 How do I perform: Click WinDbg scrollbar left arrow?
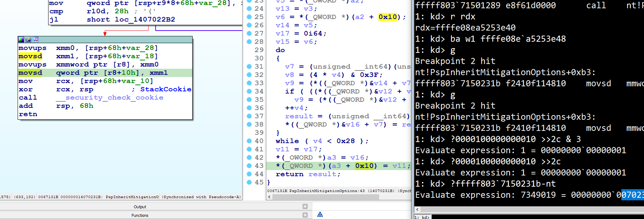[417, 209]
